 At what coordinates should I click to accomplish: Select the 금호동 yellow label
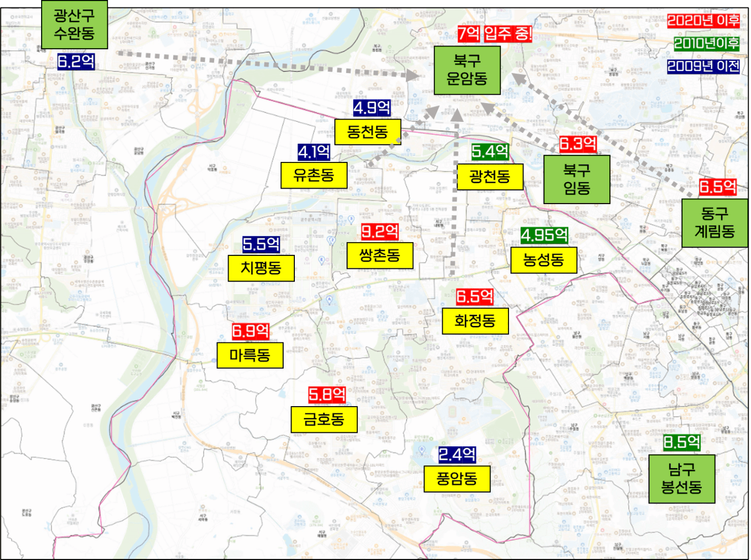coord(324,419)
